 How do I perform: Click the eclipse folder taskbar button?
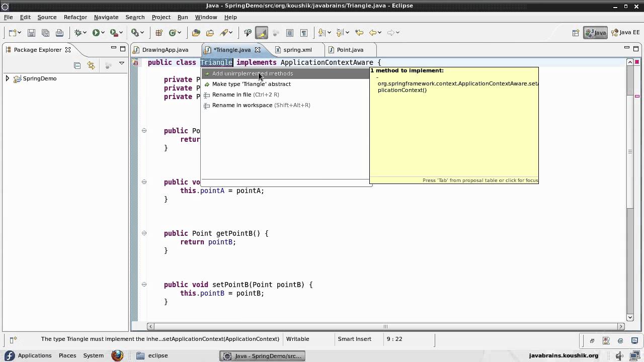(152, 355)
